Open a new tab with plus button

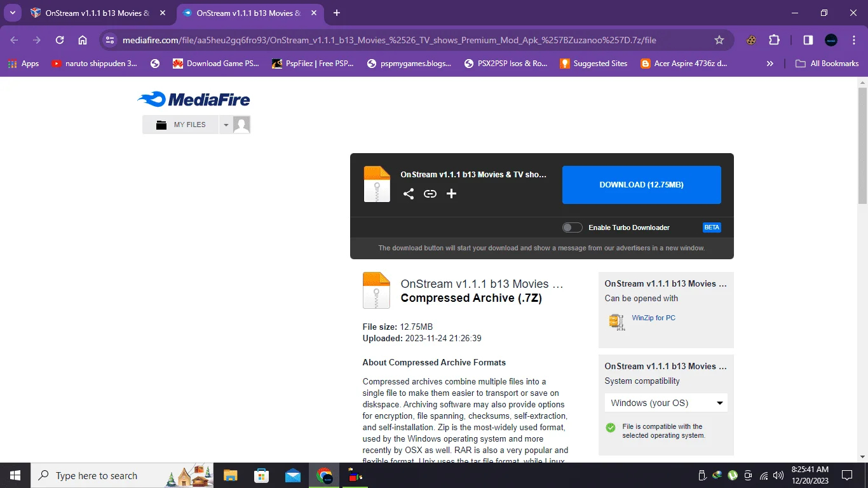point(337,13)
